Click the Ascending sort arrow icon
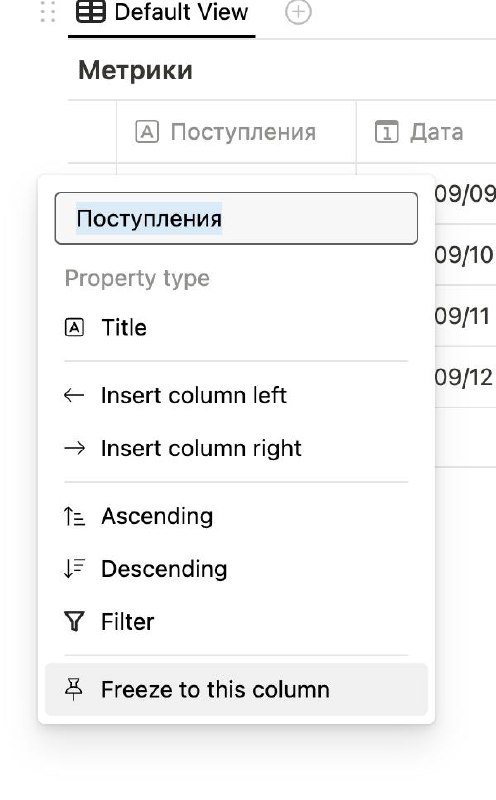496x800 pixels. (x=75, y=516)
